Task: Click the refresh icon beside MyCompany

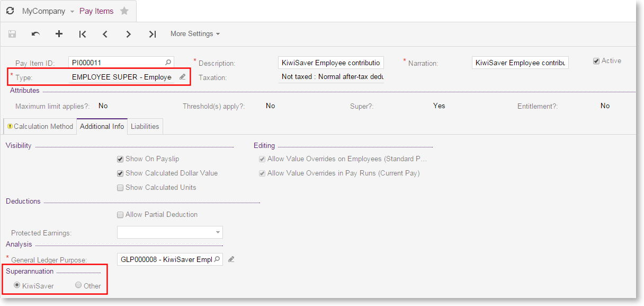Action: point(10,11)
